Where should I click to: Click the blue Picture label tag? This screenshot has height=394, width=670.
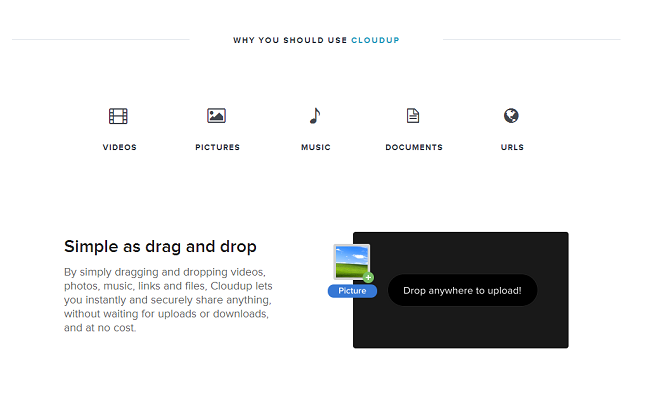pyautogui.click(x=353, y=291)
